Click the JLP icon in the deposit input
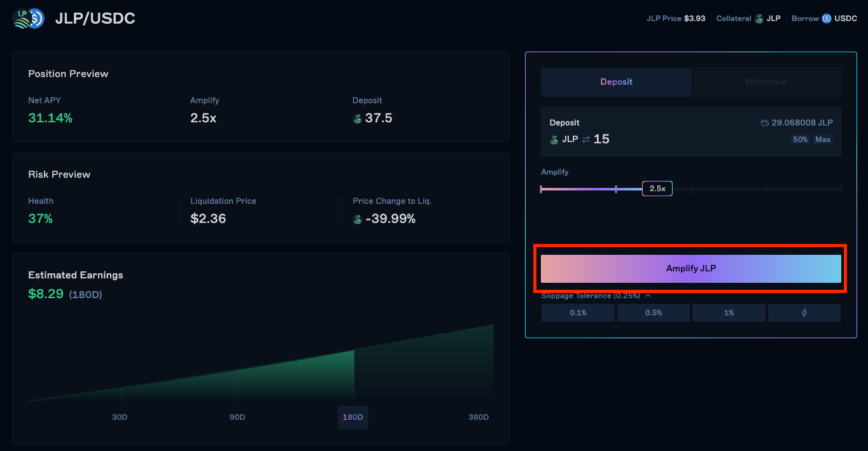 point(554,139)
